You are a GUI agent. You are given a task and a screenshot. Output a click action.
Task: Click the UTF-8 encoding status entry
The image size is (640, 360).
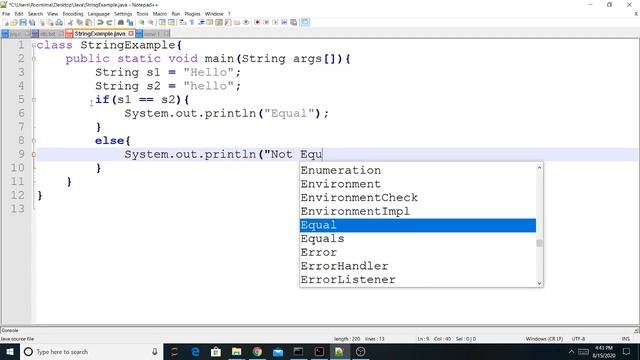578,339
